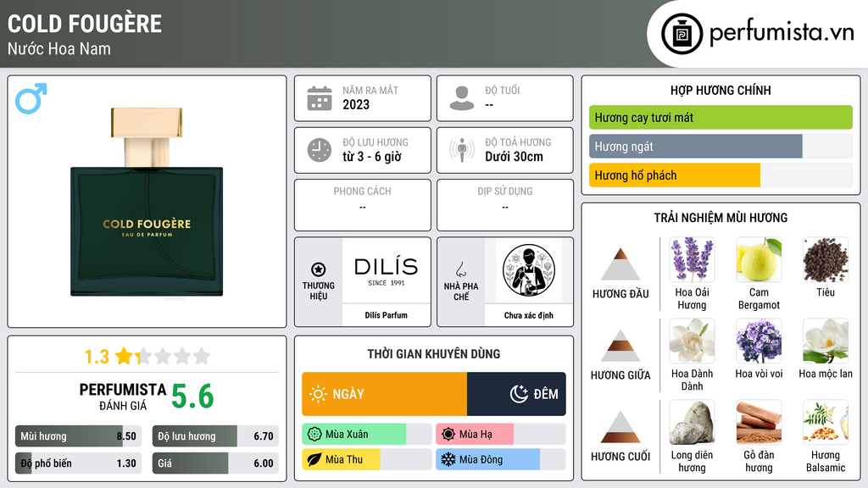The height and width of the screenshot is (488, 868).
Task: Click the Mùi hương 8.50 score bar
Action: point(78,436)
